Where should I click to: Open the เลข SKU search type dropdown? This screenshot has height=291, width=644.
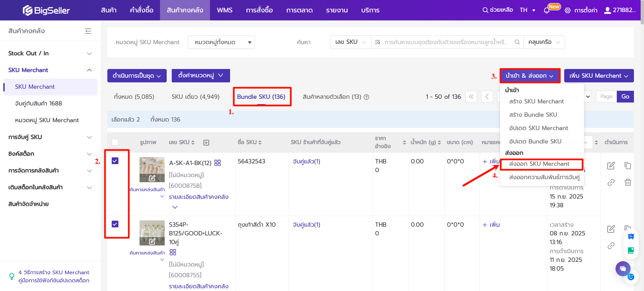(x=351, y=42)
